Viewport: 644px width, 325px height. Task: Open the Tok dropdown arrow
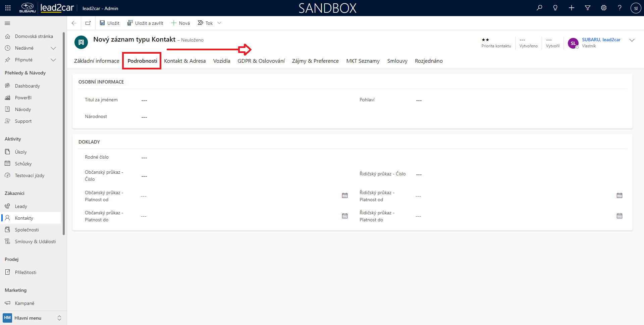(219, 23)
